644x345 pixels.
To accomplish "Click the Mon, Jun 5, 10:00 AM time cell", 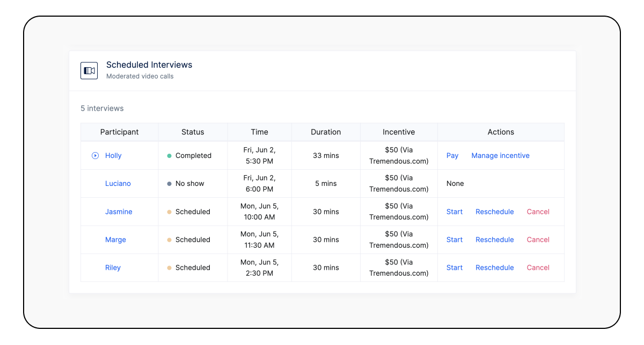I will click(x=260, y=212).
